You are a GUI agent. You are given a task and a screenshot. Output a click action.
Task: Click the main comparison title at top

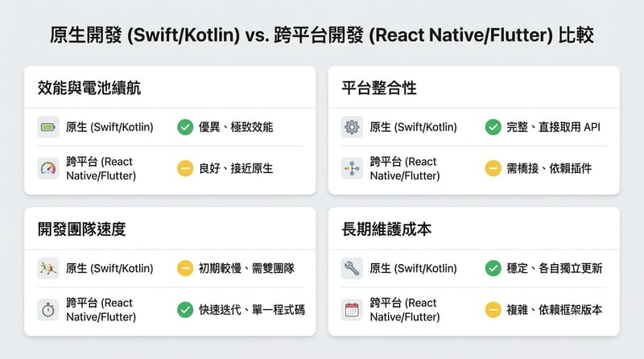click(x=322, y=35)
